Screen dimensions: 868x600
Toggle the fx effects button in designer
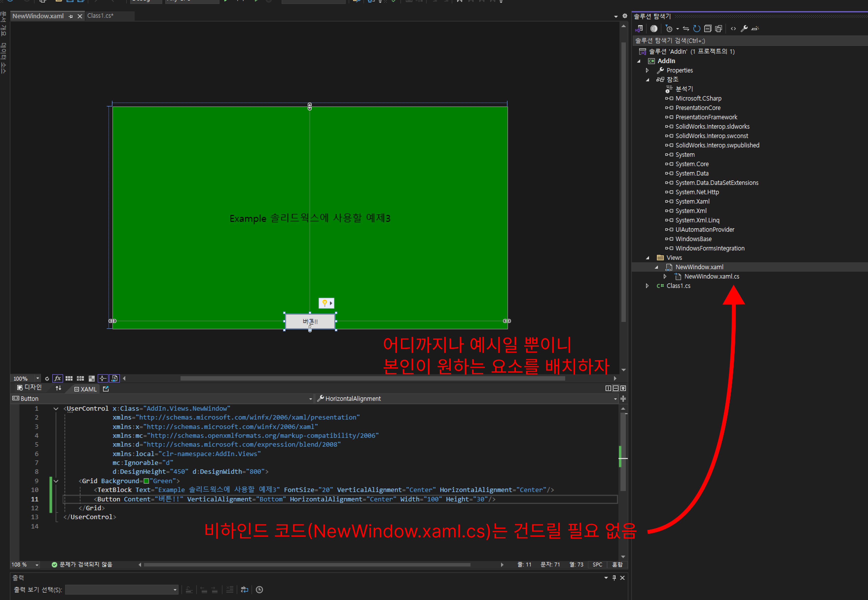coord(57,379)
